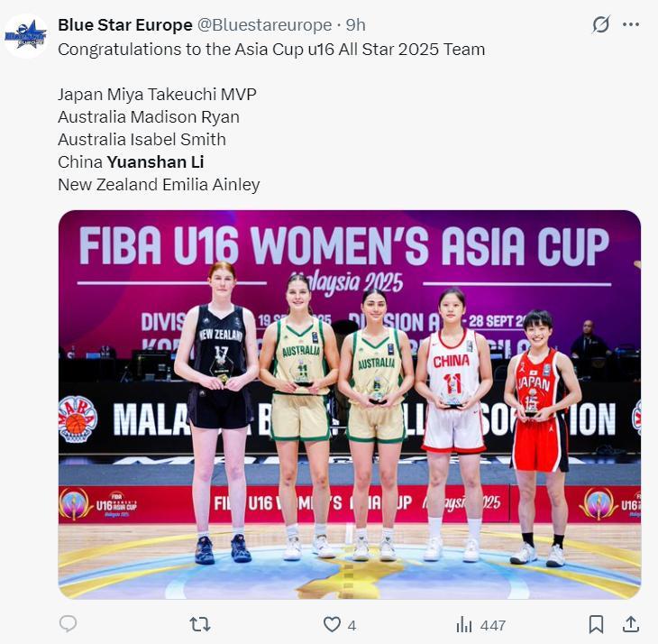Click the 9h timestamp
Screen dimensions: 658x644
[x=355, y=25]
